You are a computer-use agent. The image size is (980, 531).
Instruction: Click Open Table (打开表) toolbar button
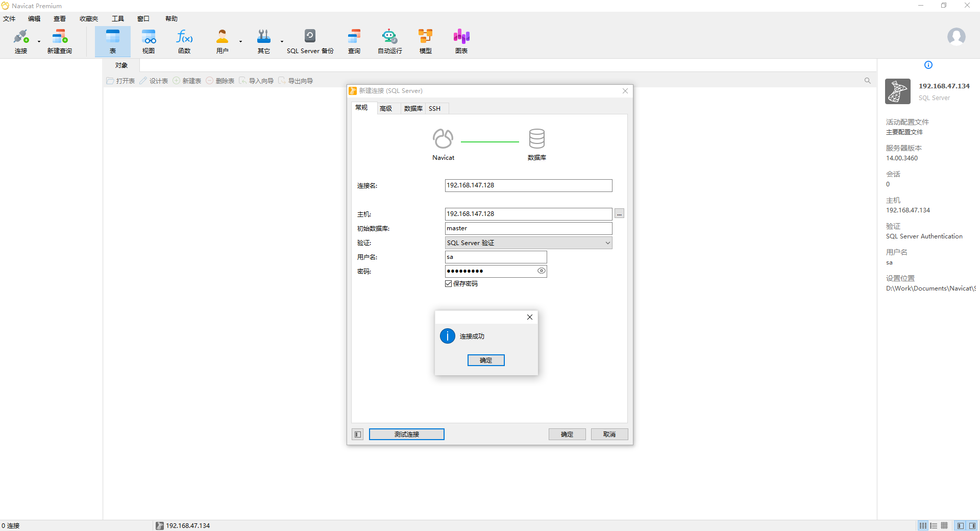click(120, 81)
